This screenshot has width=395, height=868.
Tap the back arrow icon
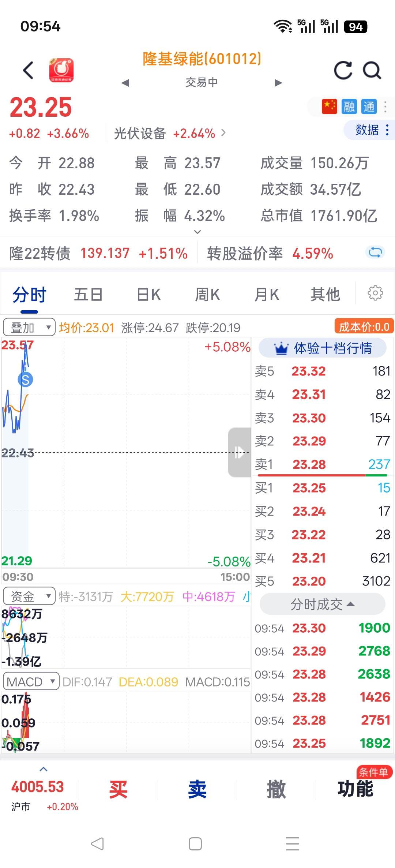[x=28, y=70]
